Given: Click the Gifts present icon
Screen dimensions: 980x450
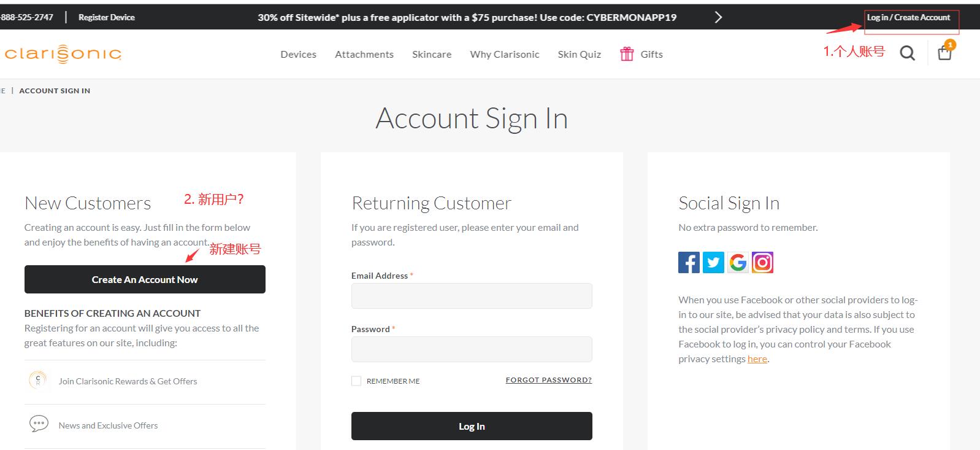Looking at the screenshot, I should click(x=627, y=54).
